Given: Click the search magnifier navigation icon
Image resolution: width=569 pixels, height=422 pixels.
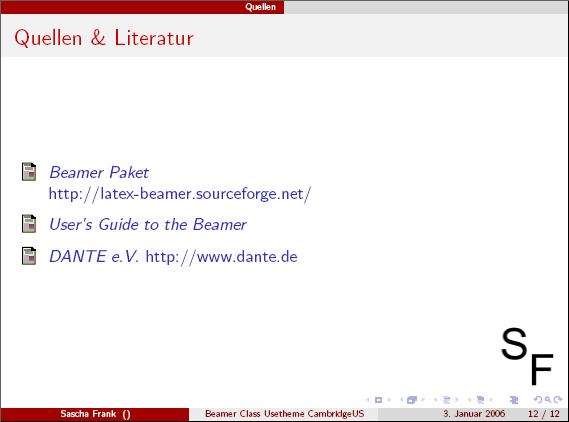Looking at the screenshot, I should click(548, 400).
